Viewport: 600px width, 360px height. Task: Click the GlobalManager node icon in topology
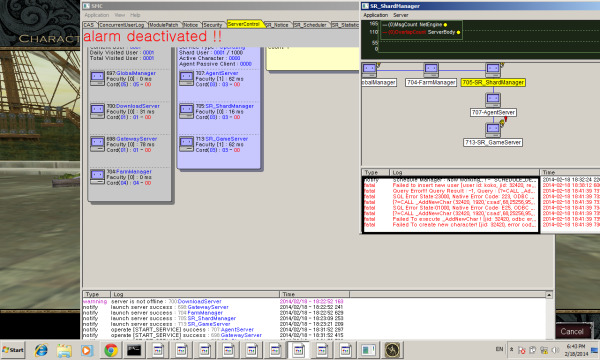tap(369, 70)
